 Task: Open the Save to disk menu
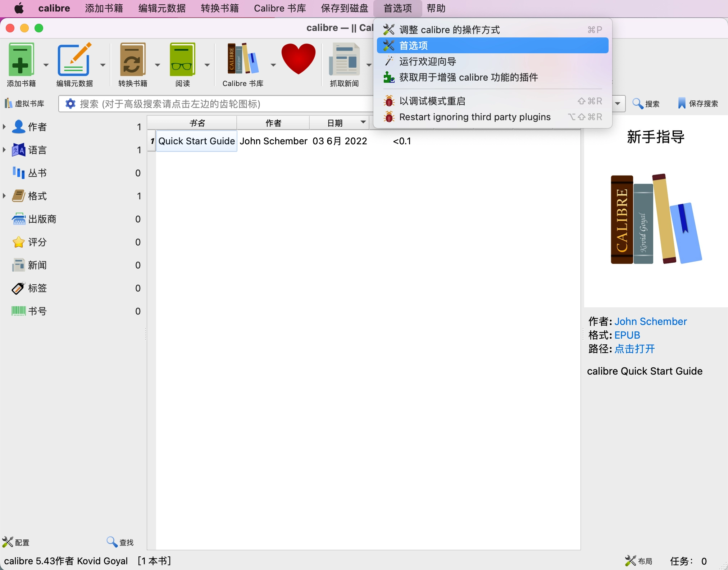(345, 8)
